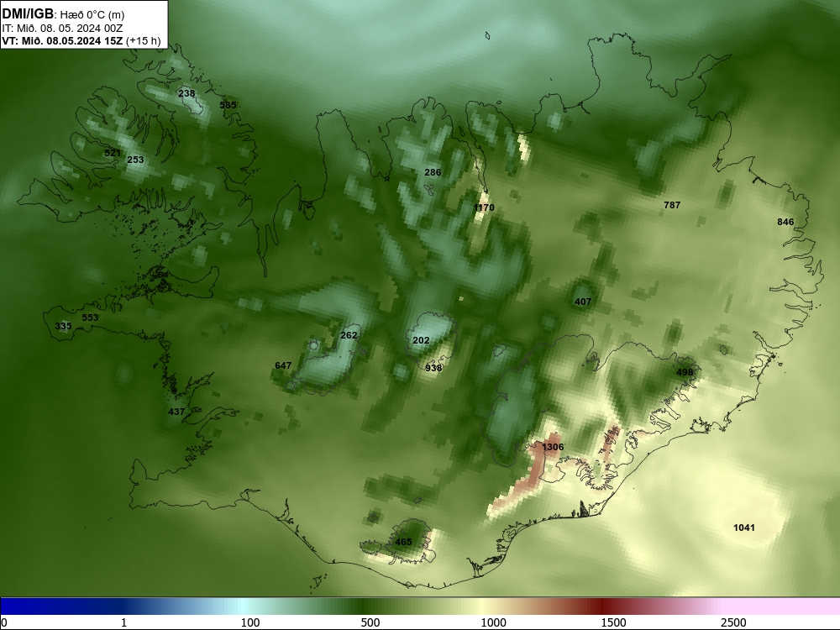Click the 787 label in the northeast
The image size is (840, 630).
tap(672, 205)
